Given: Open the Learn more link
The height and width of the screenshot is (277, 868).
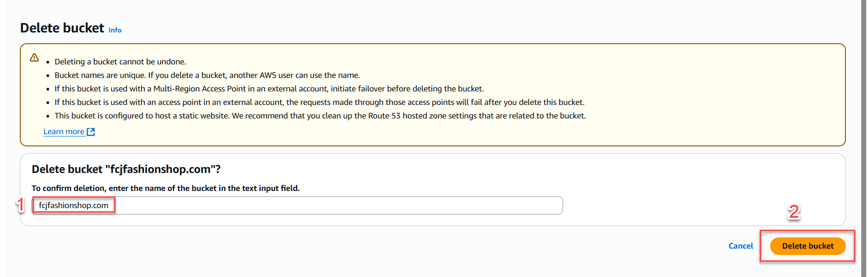Looking at the screenshot, I should [x=64, y=132].
